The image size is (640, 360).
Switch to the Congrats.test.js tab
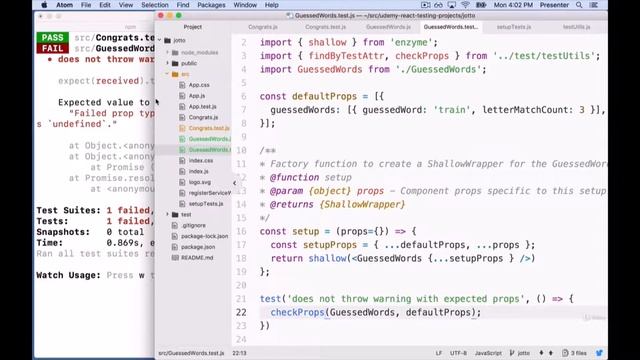click(x=325, y=27)
